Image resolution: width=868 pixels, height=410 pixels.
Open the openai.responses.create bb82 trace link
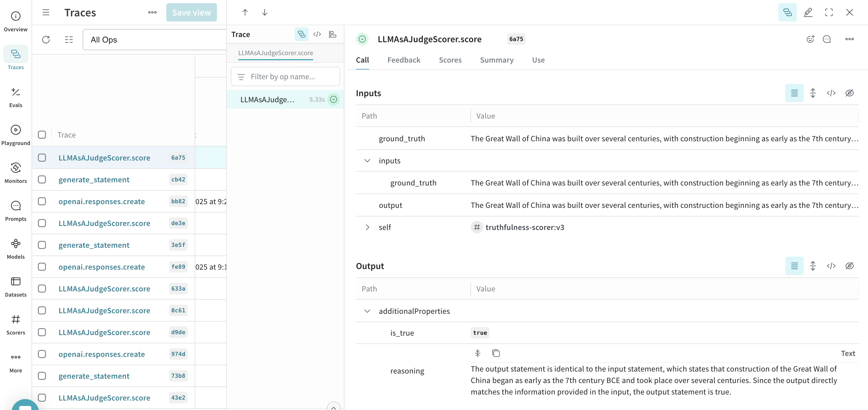[x=101, y=201]
